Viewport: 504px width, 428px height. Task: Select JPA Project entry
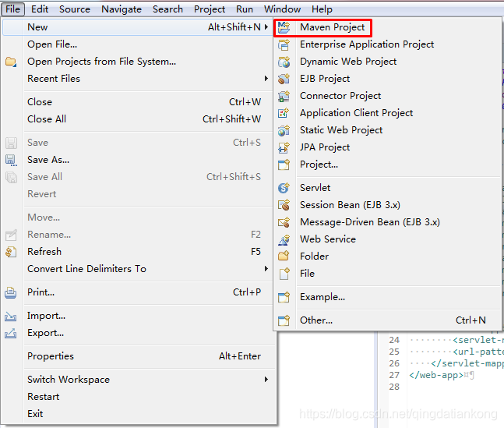tap(387, 147)
